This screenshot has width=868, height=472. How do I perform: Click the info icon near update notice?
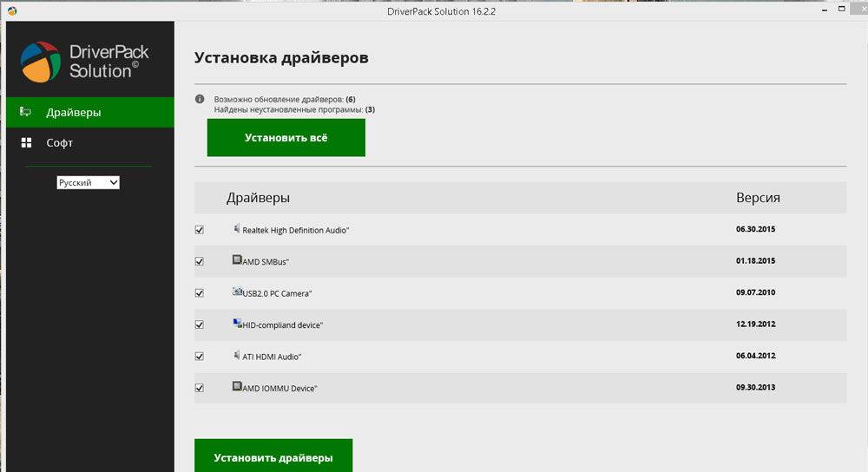tap(200, 99)
